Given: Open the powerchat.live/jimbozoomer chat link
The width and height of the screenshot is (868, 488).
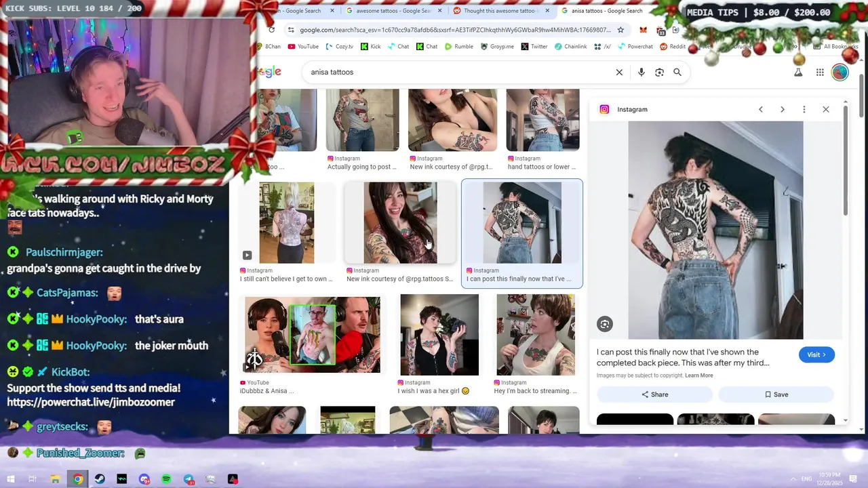Looking at the screenshot, I should [x=91, y=402].
